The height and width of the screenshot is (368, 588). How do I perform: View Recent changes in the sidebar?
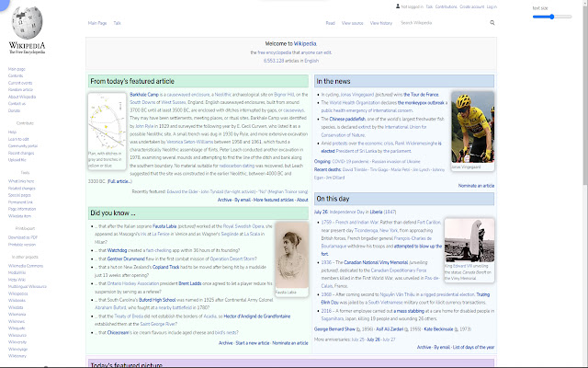coord(21,154)
